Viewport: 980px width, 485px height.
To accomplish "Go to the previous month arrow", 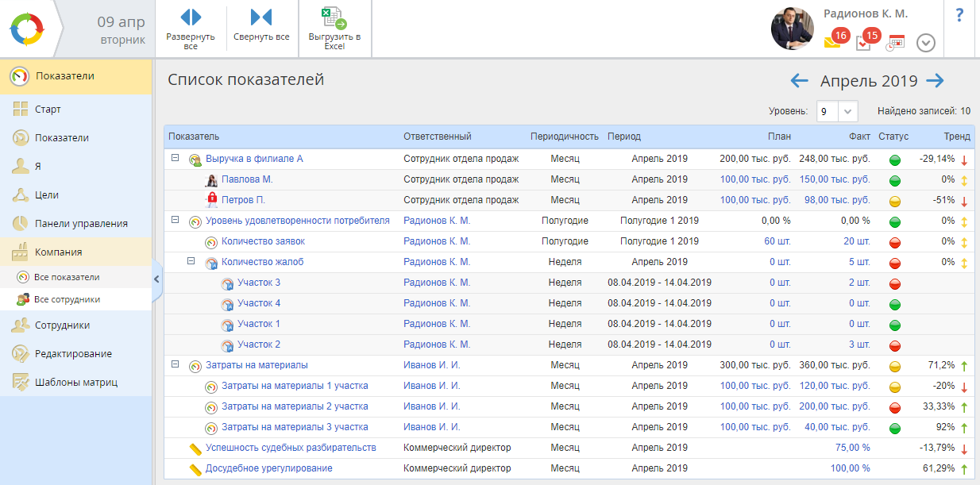I will coord(799,81).
